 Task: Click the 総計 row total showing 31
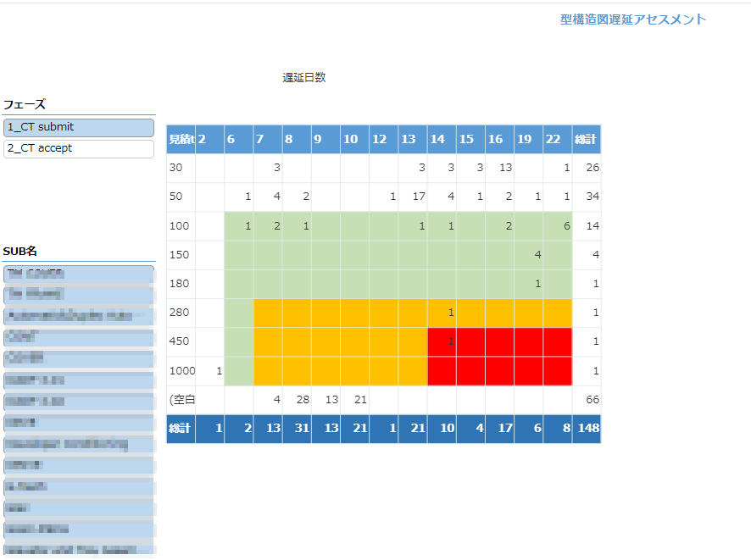pos(297,429)
